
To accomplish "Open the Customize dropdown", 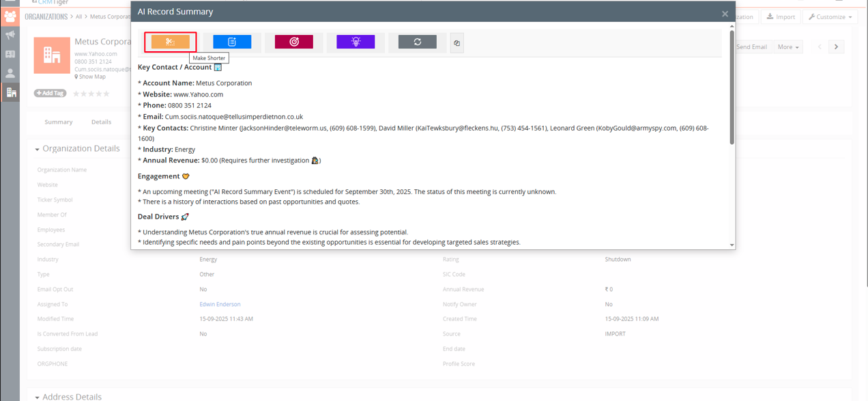I will pyautogui.click(x=830, y=16).
